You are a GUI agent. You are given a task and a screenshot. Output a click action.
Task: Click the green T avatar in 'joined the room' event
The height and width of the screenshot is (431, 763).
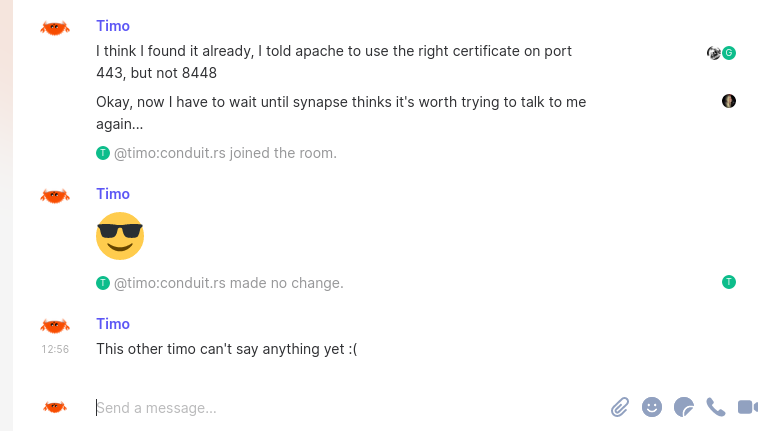tap(102, 153)
